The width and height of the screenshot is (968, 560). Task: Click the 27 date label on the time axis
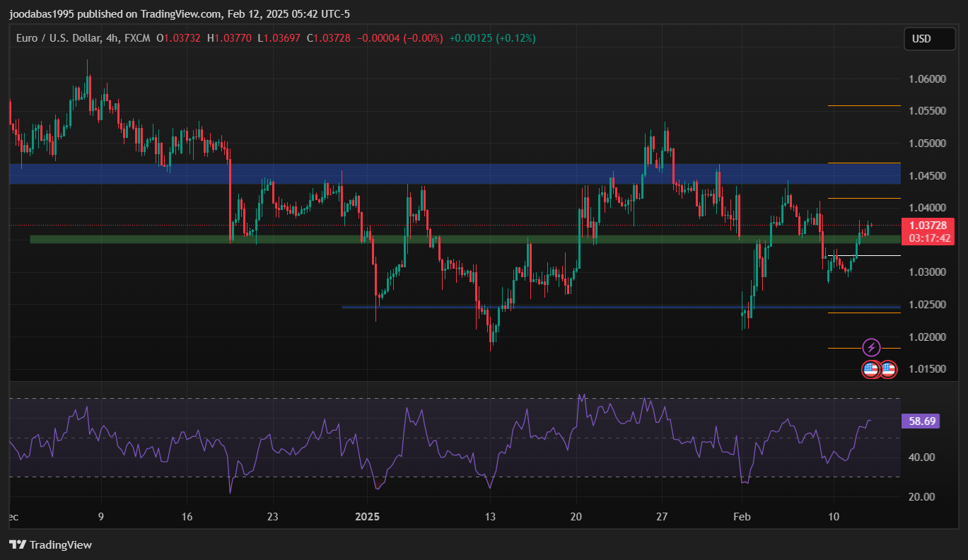click(x=663, y=517)
